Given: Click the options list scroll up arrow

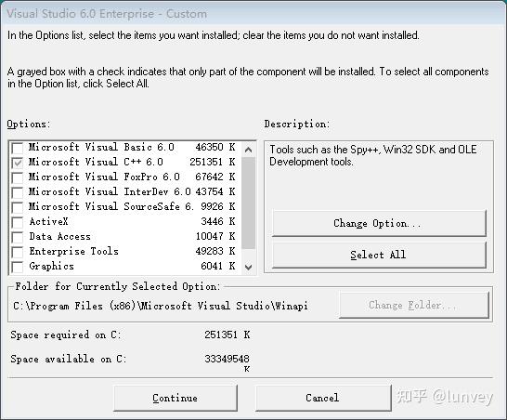Looking at the screenshot, I should tap(248, 150).
